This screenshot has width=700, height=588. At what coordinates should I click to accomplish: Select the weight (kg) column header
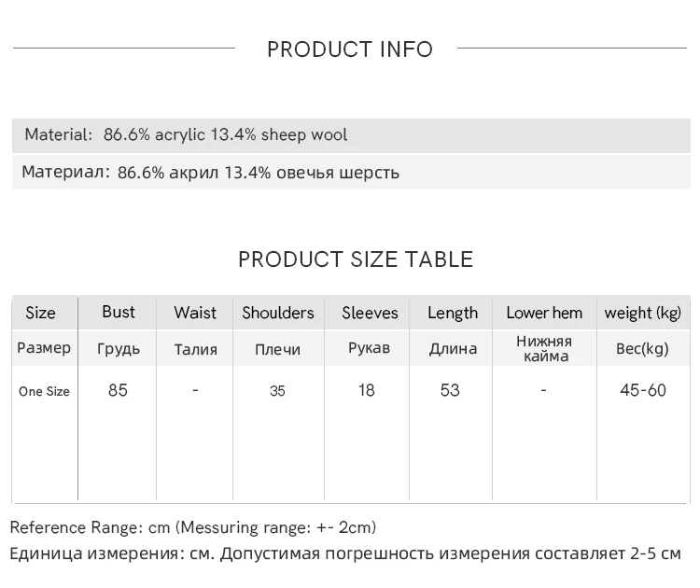(643, 313)
